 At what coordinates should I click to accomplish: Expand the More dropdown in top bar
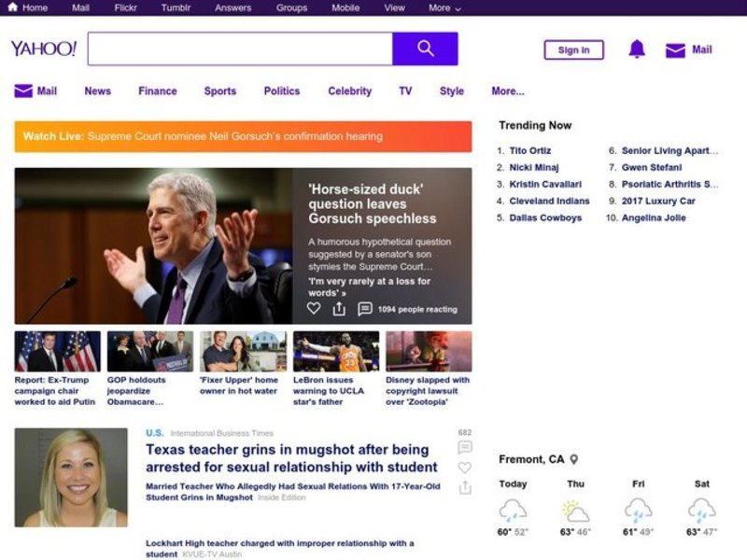coord(444,7)
